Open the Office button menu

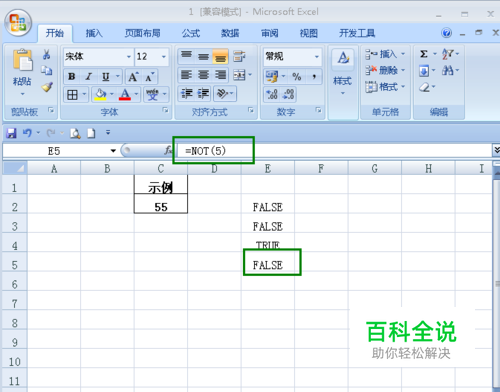18,23
